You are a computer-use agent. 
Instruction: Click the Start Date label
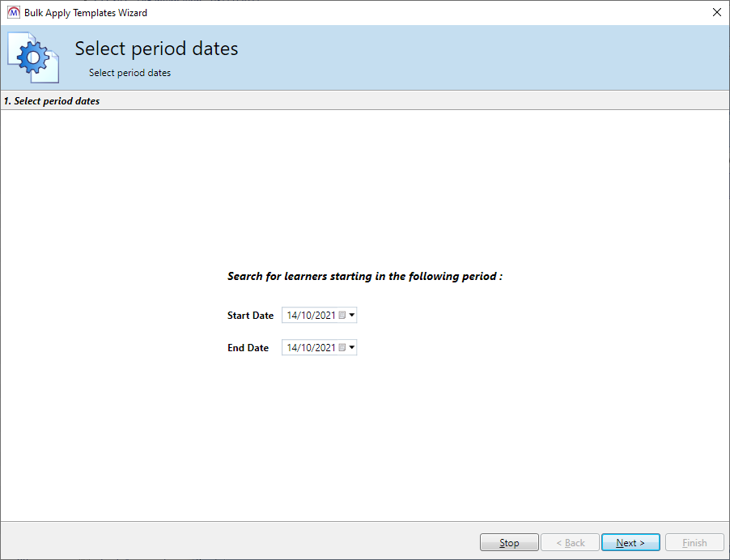click(x=250, y=316)
